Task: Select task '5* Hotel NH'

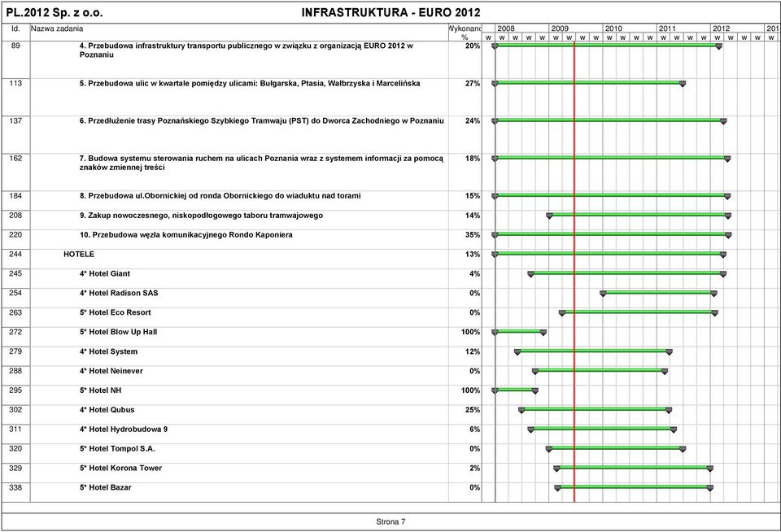Action: click(x=100, y=390)
